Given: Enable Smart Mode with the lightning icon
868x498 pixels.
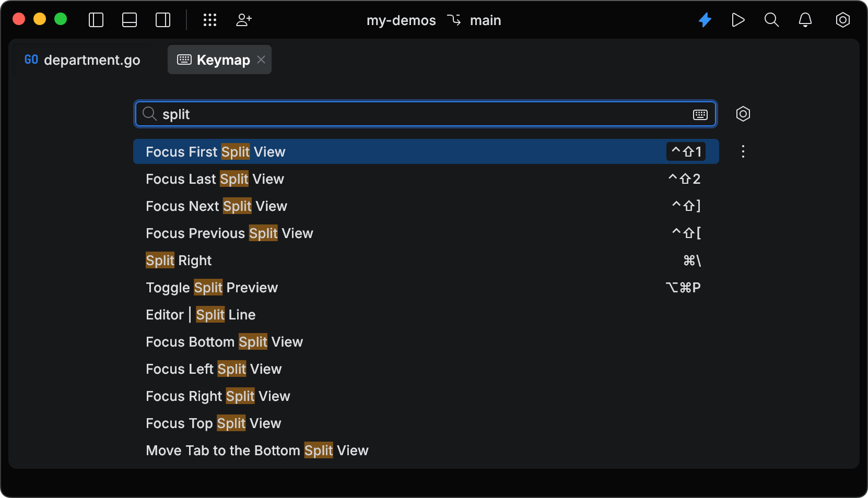Looking at the screenshot, I should click(705, 20).
